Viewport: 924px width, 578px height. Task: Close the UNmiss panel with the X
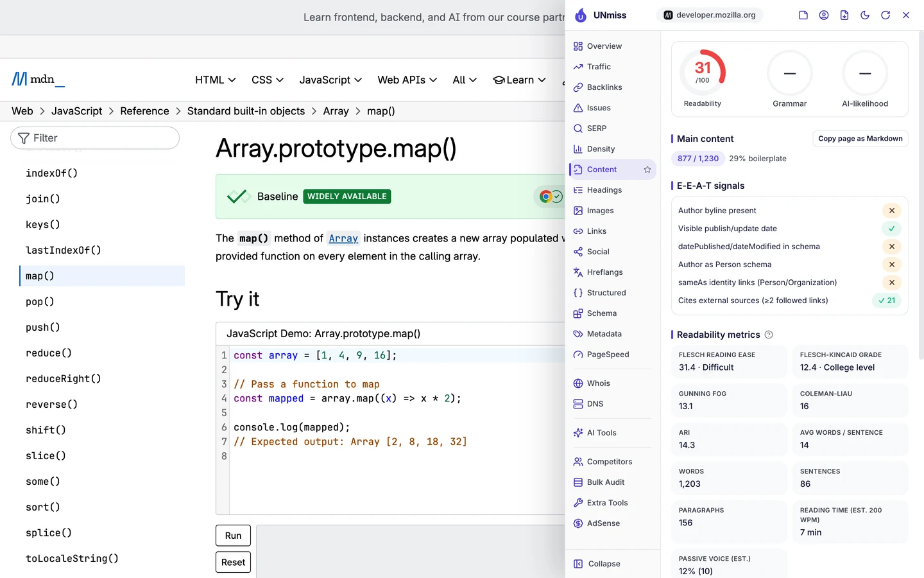point(906,15)
